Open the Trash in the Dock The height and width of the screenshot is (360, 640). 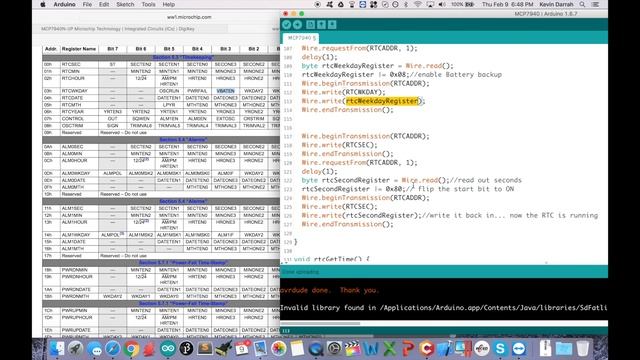tap(583, 348)
